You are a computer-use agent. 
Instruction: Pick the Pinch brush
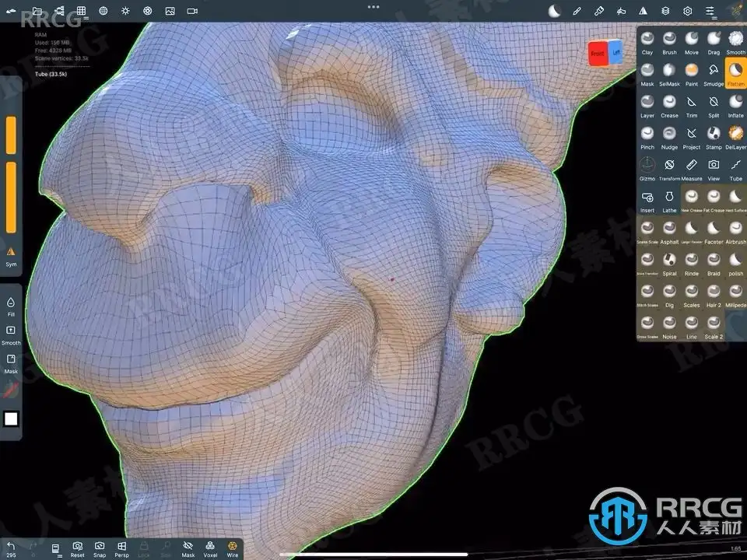pos(647,138)
